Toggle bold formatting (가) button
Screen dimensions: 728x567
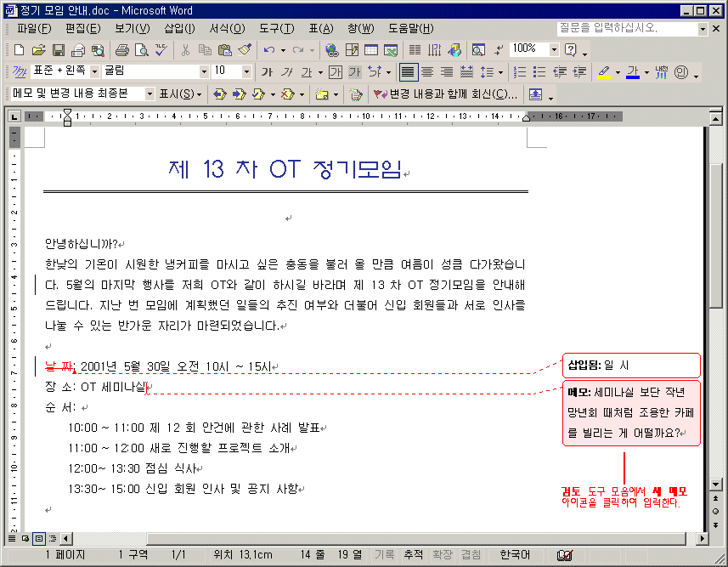click(267, 72)
